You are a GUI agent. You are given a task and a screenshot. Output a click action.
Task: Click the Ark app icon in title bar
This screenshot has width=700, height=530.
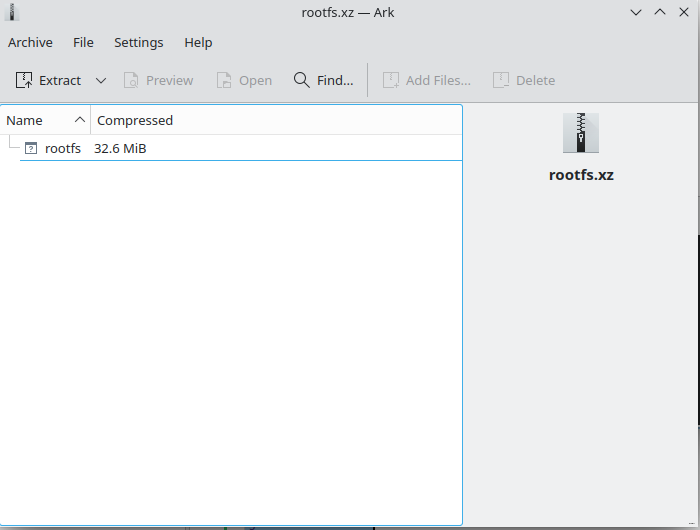(x=13, y=12)
